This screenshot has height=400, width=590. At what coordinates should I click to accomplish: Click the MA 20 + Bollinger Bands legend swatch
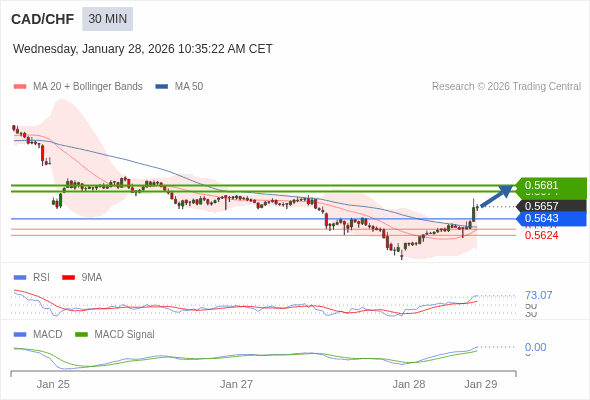(20, 87)
